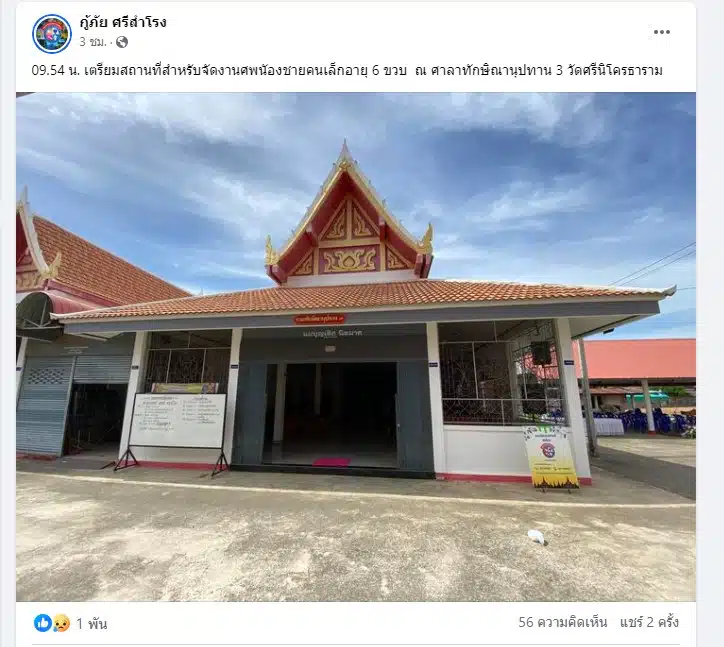The image size is (724, 647).
Task: Open the post options three-dot menu
Action: pyautogui.click(x=661, y=32)
